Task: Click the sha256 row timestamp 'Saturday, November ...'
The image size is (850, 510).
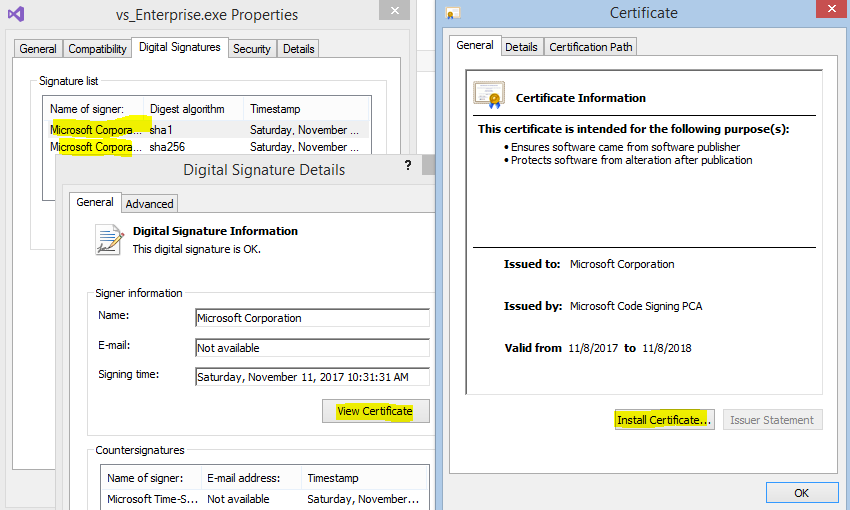Action: 304,147
